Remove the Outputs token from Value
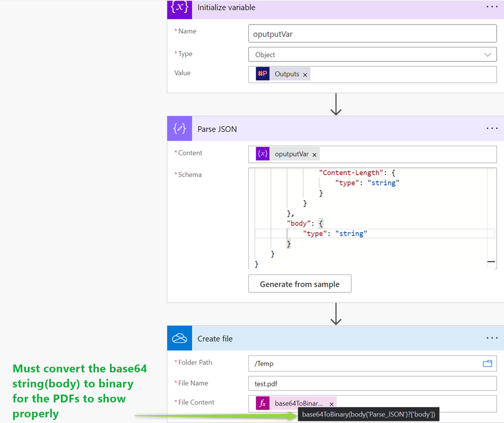 point(305,75)
